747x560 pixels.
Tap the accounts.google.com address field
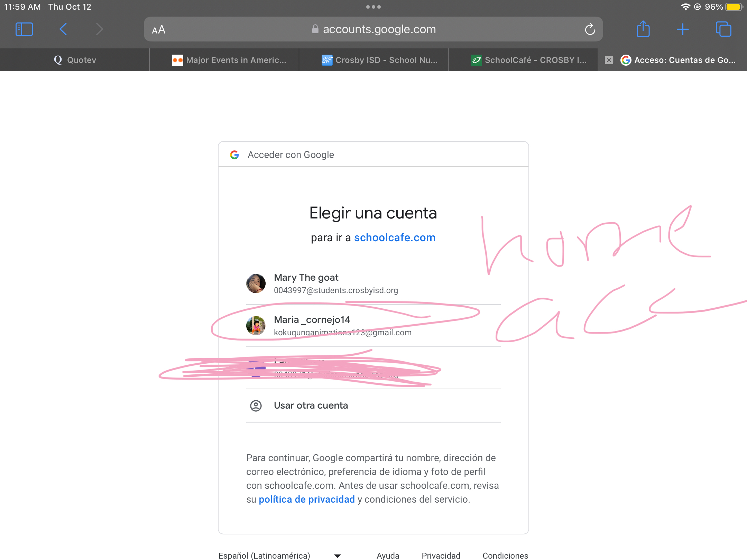coord(373,29)
